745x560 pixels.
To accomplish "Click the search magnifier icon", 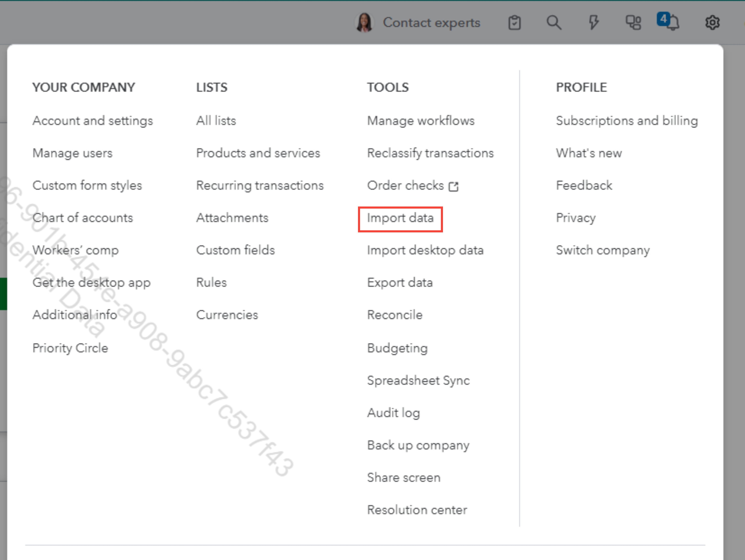I will click(x=553, y=23).
